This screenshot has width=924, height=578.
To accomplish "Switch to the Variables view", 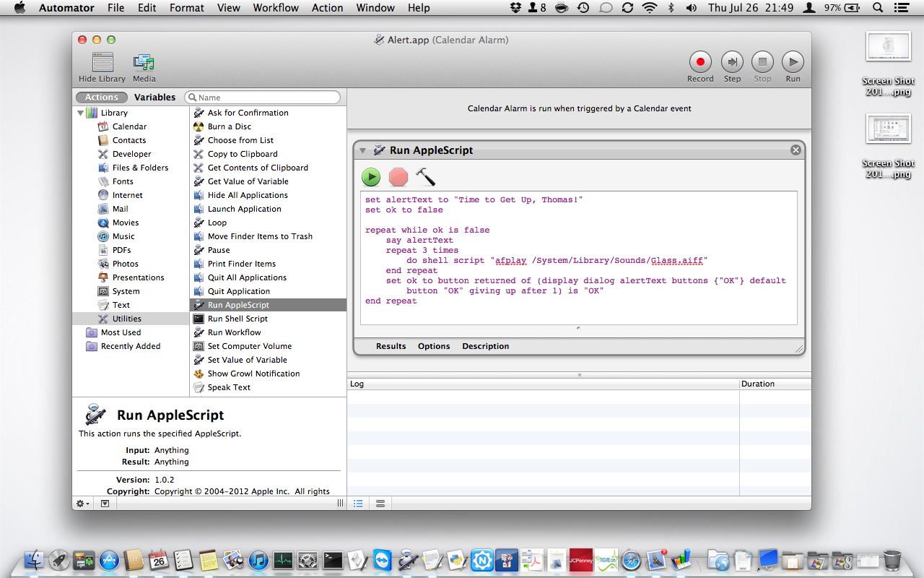I will 154,98.
